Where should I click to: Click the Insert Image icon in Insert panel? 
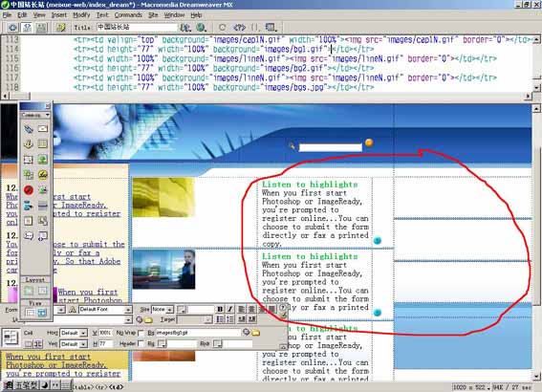43,160
